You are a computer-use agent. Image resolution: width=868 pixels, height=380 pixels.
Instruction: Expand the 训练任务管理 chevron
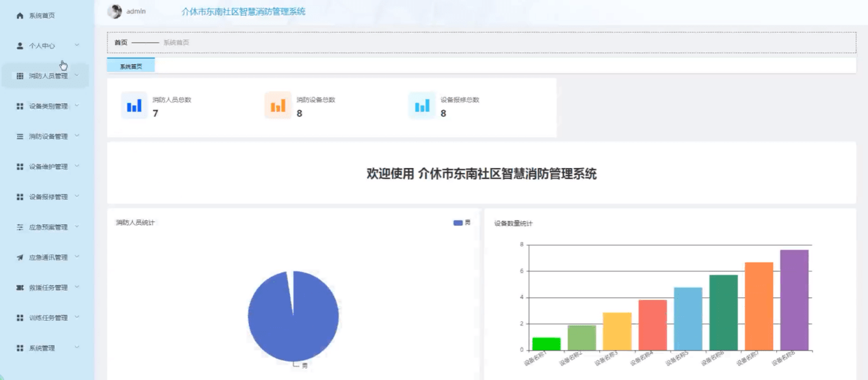click(77, 317)
